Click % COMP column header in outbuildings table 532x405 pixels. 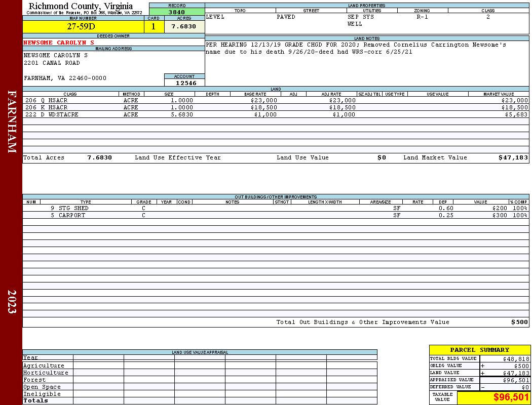click(518, 202)
